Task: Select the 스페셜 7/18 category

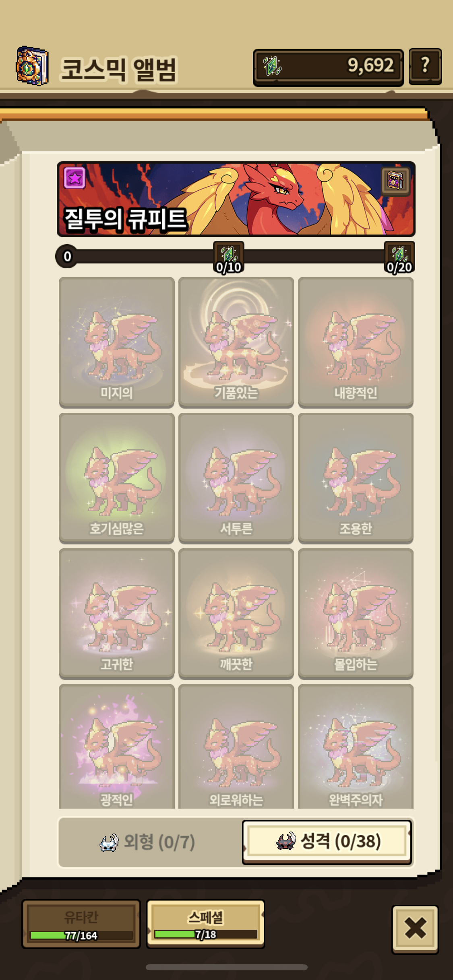Action: point(205,924)
